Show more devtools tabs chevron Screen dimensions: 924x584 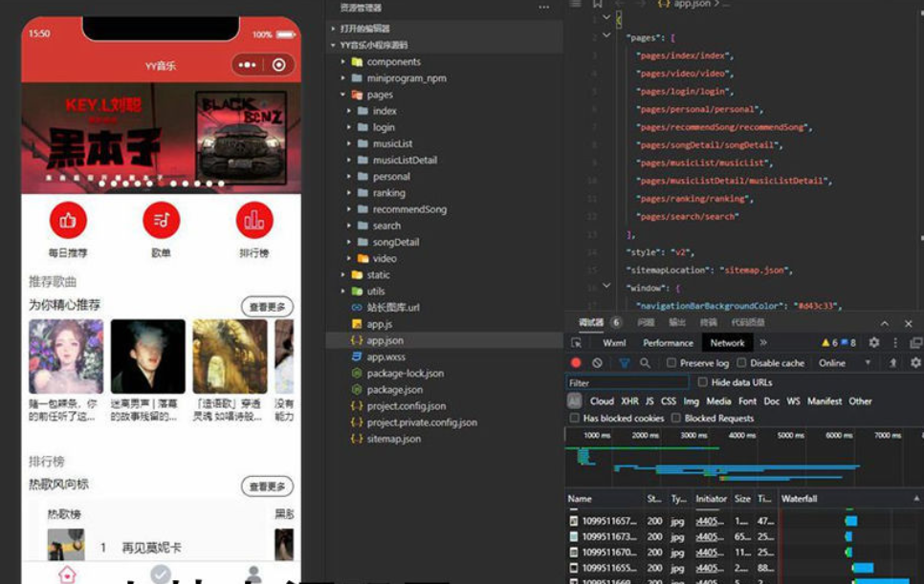[763, 342]
